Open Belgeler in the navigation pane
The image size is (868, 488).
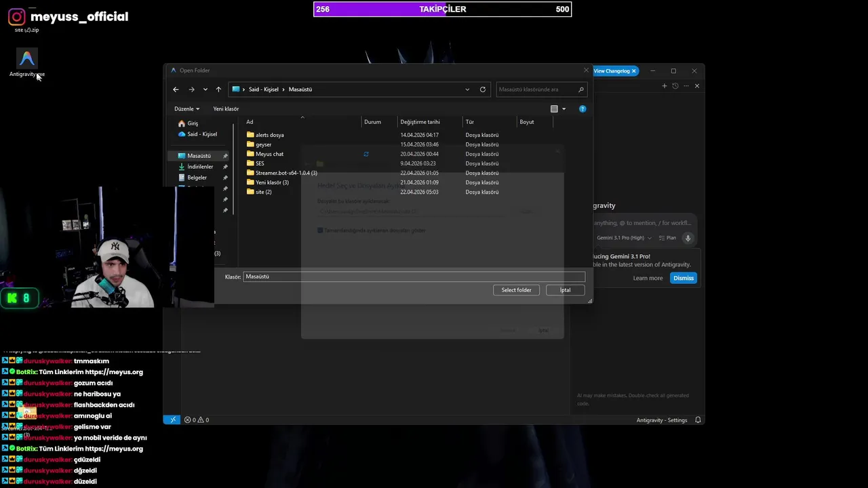[197, 178]
